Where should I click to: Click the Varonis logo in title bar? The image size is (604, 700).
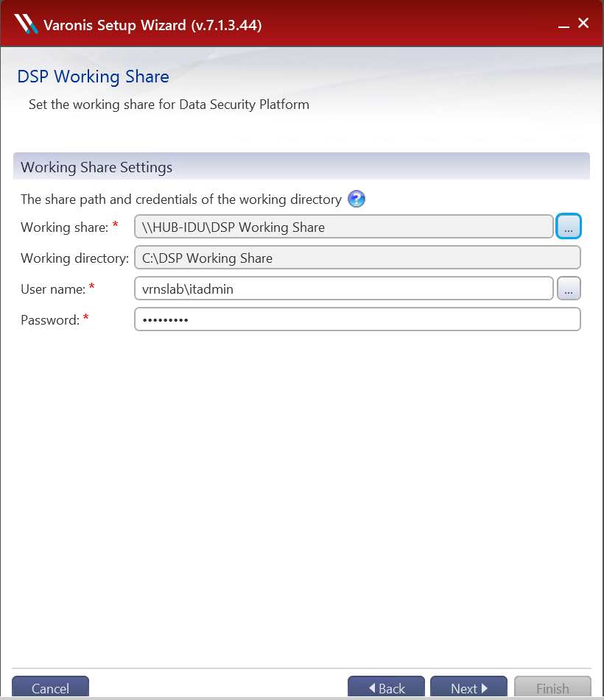[x=26, y=24]
